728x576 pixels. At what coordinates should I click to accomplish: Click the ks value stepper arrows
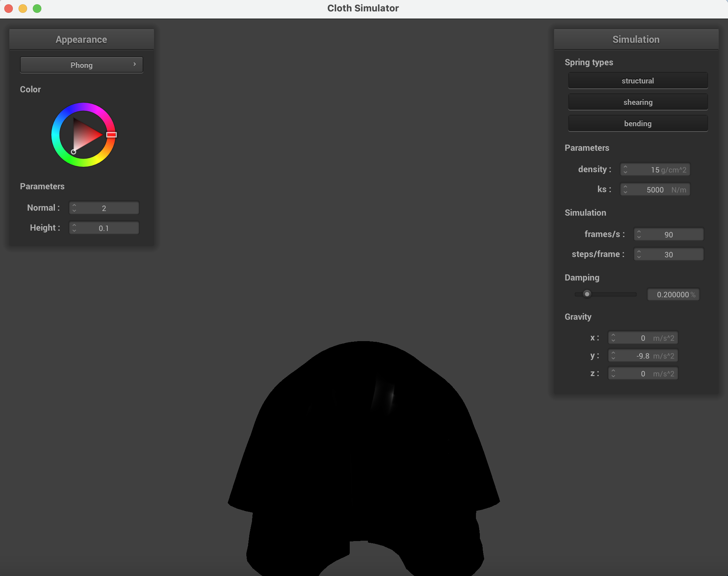625,190
